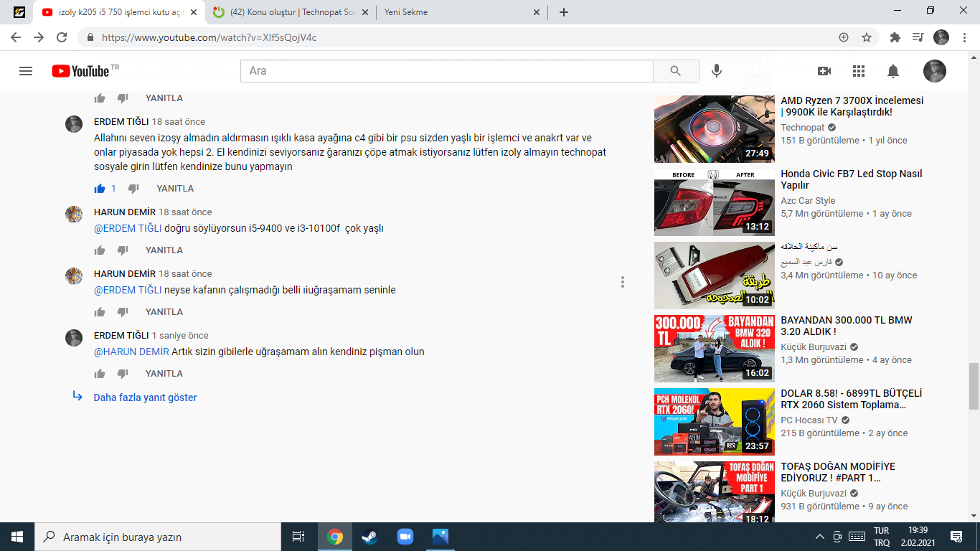The height and width of the screenshot is (551, 980).
Task: Bookmark this page with the star icon
Action: point(867,37)
